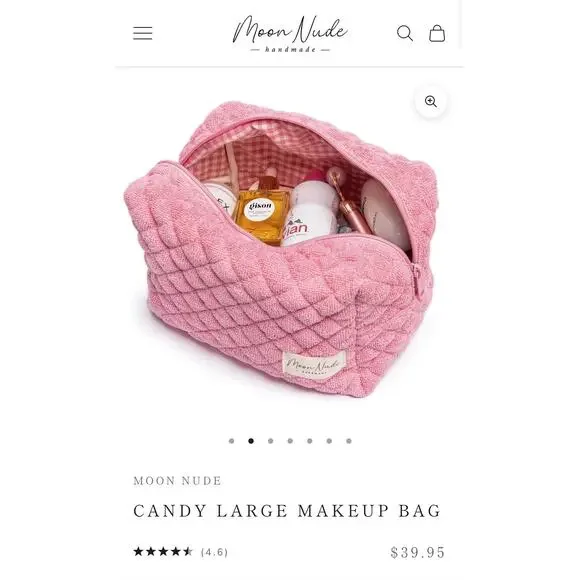Click the MOON NUDE vendor link
This screenshot has width=580, height=580.
(x=177, y=481)
